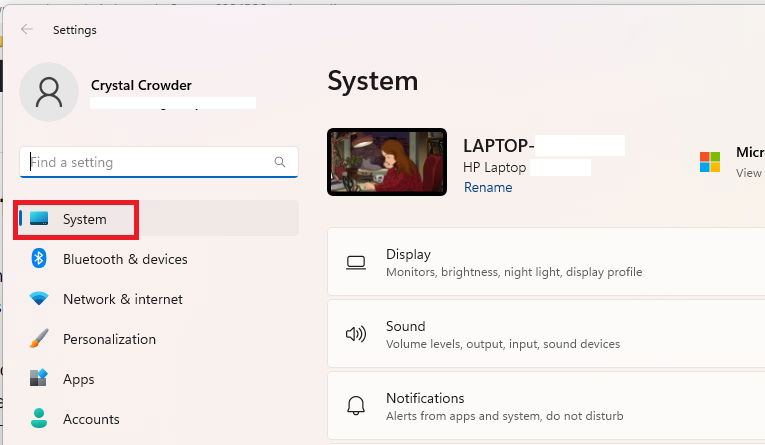
Task: Select System in the sidebar
Action: coord(84,219)
